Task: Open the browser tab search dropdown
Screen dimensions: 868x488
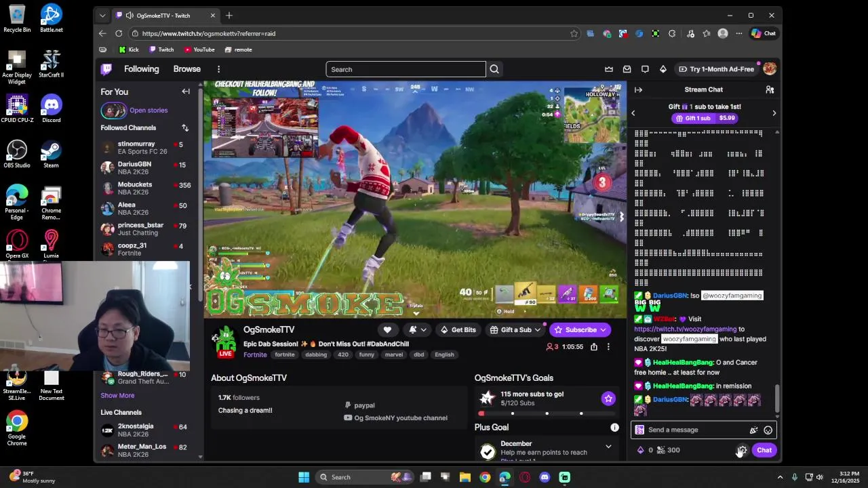Action: click(102, 16)
